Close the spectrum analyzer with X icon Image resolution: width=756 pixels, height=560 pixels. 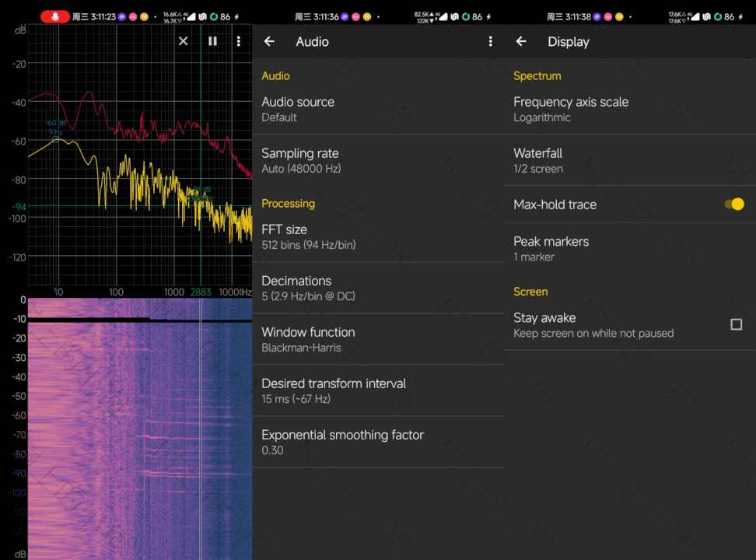(184, 41)
